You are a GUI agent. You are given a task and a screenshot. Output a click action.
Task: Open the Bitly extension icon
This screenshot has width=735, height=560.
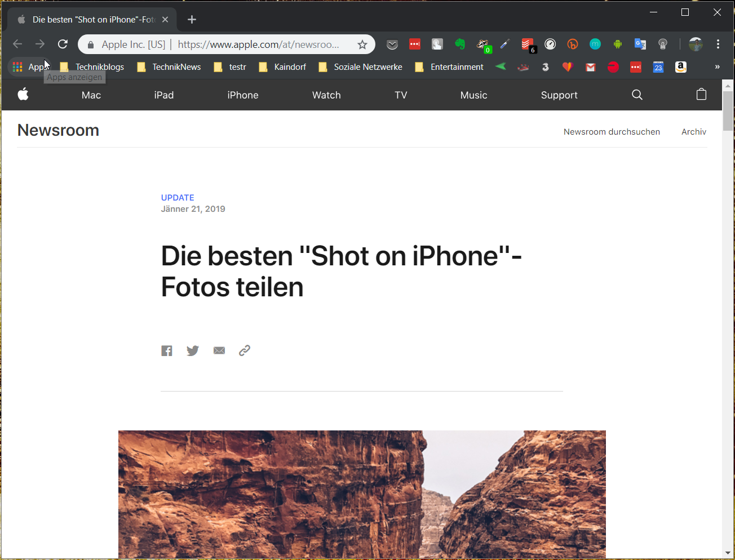click(573, 45)
